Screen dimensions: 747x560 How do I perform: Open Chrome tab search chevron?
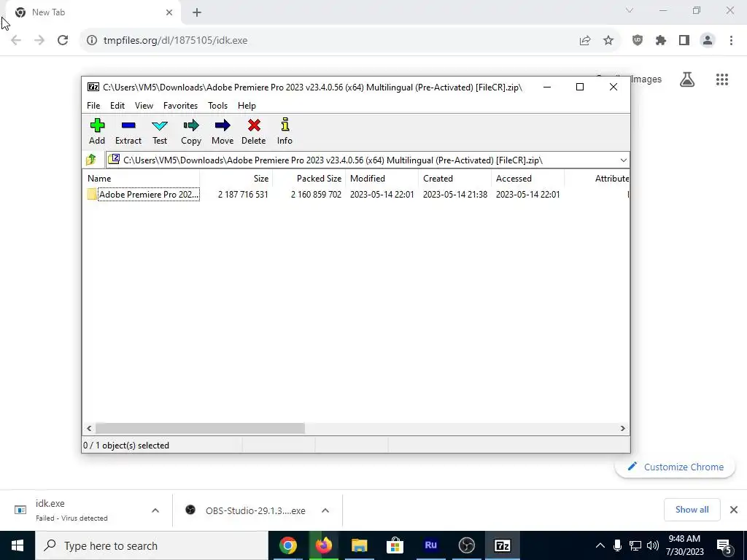pyautogui.click(x=630, y=10)
